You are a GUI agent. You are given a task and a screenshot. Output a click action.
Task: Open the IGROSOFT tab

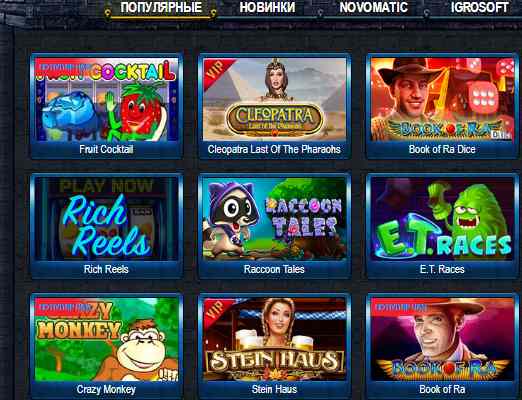tap(479, 7)
